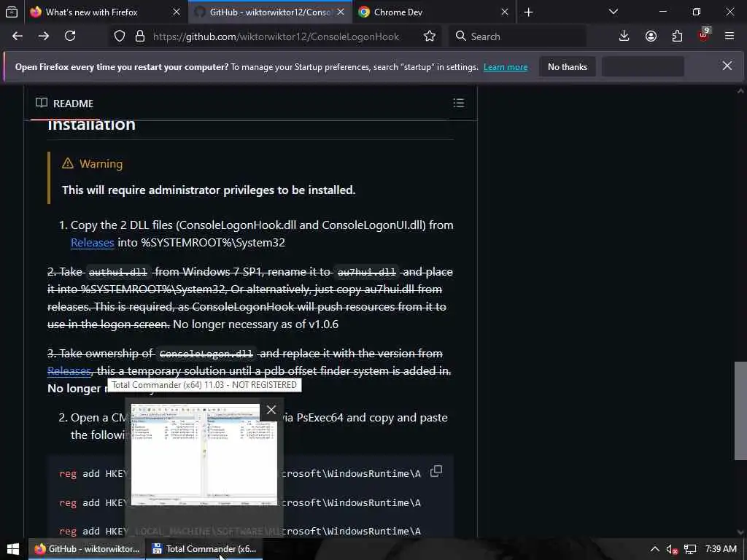Open the Firefox application menu

(x=729, y=36)
